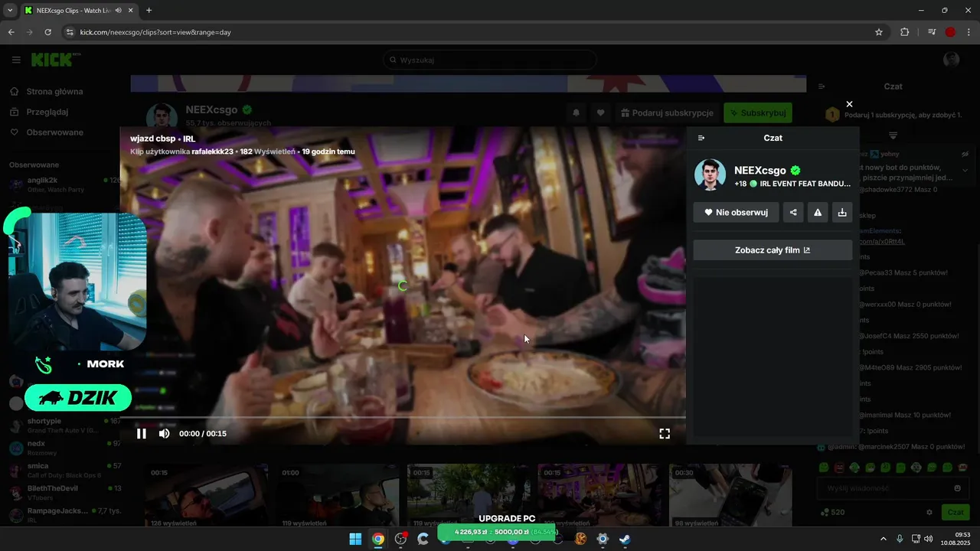Reload the page in Chrome
The width and height of the screenshot is (980, 551).
(x=48, y=32)
